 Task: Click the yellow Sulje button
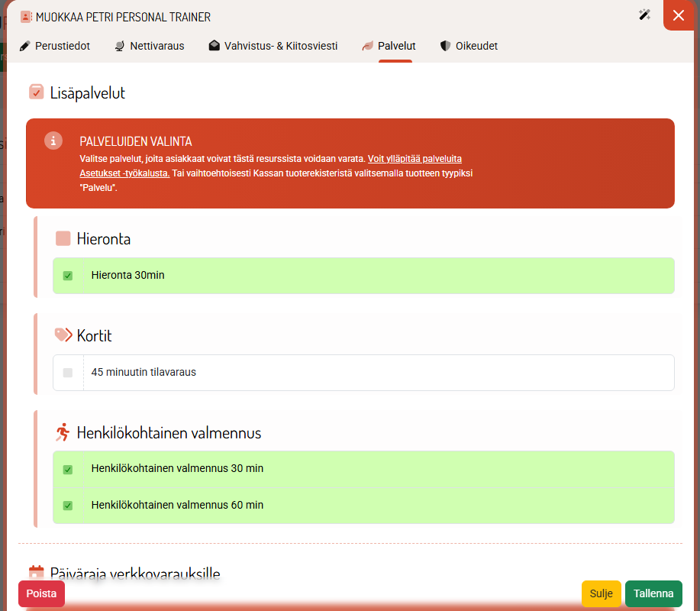click(x=602, y=593)
